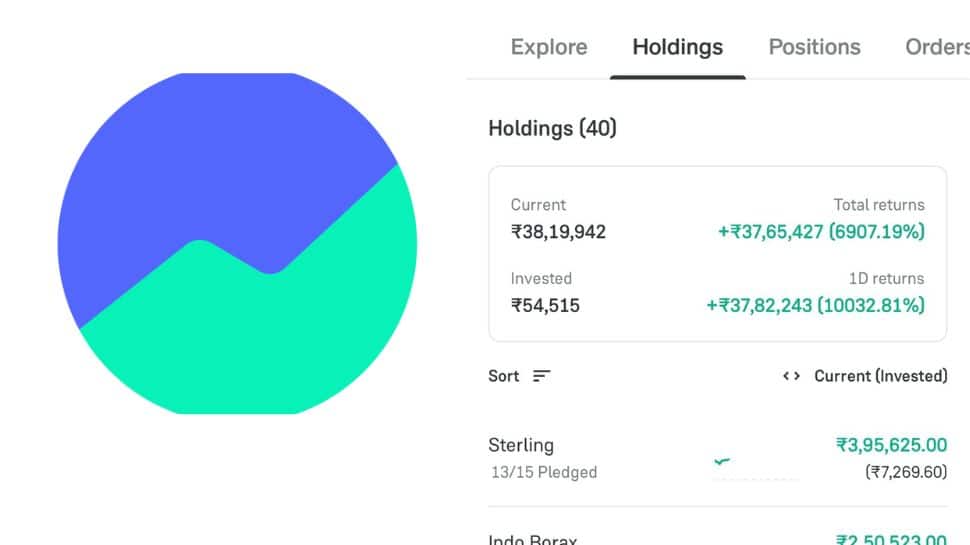Go to the Orders tab

coord(937,47)
